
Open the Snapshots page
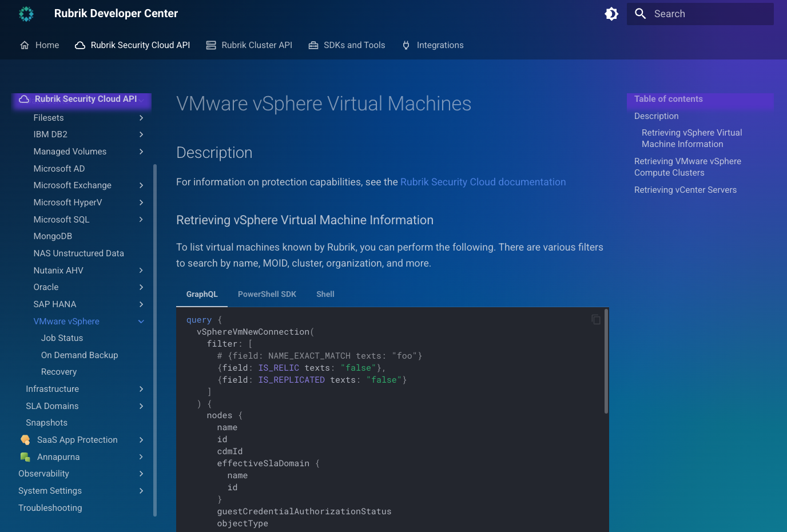click(46, 423)
